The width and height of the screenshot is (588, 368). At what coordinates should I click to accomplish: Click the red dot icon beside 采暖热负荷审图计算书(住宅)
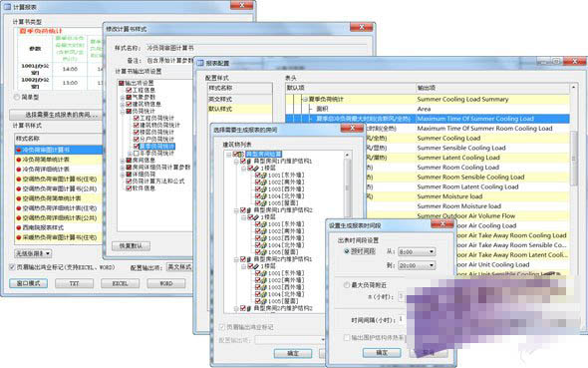[19, 237]
